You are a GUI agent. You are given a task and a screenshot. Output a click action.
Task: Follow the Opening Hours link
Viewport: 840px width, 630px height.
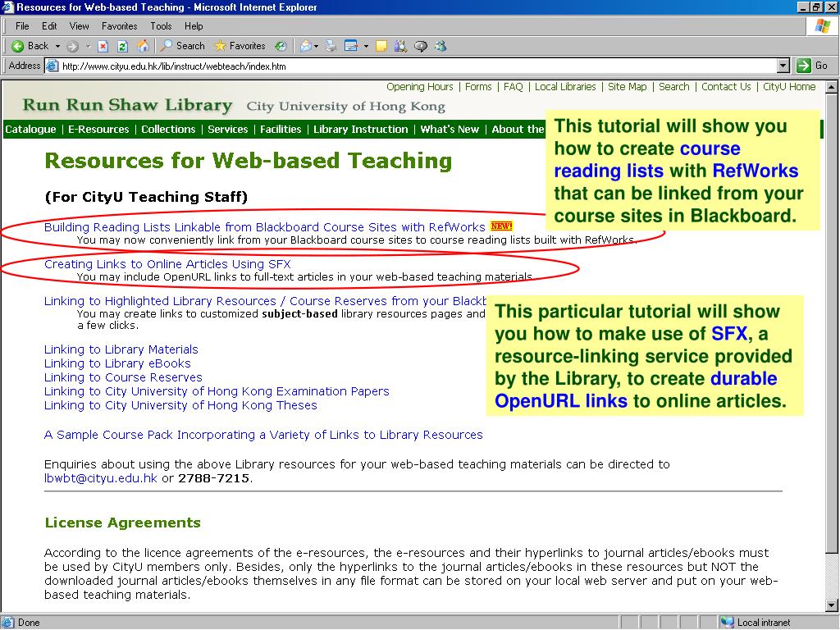pos(419,87)
